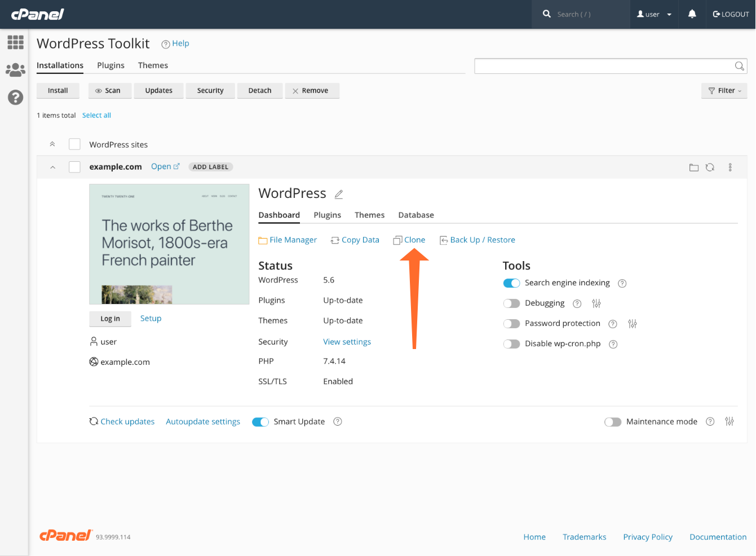The width and height of the screenshot is (756, 556).
Task: Expand the user account dropdown
Action: click(x=654, y=14)
